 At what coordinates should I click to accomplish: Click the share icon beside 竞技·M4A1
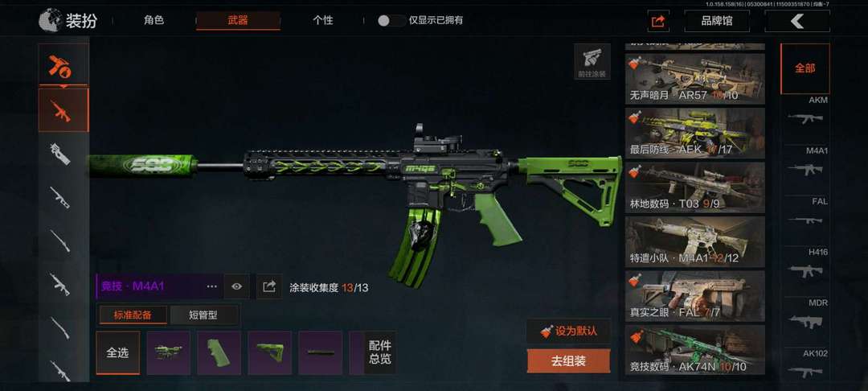[269, 286]
